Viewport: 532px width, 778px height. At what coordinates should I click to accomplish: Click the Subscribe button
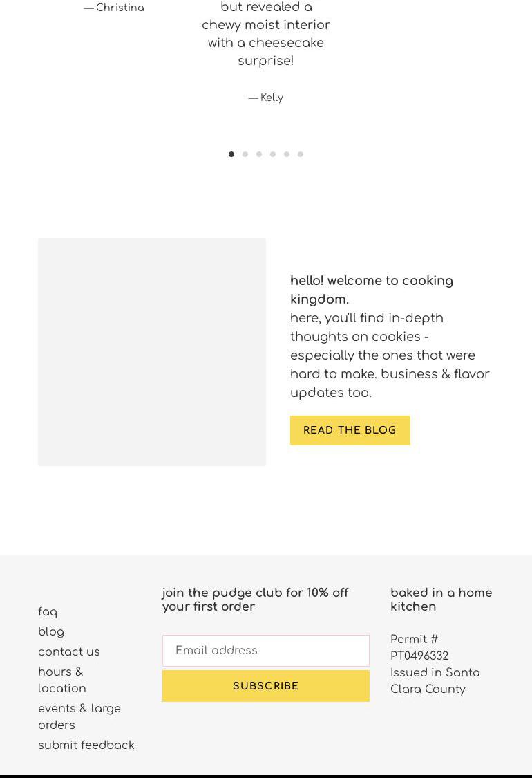pyautogui.click(x=265, y=686)
